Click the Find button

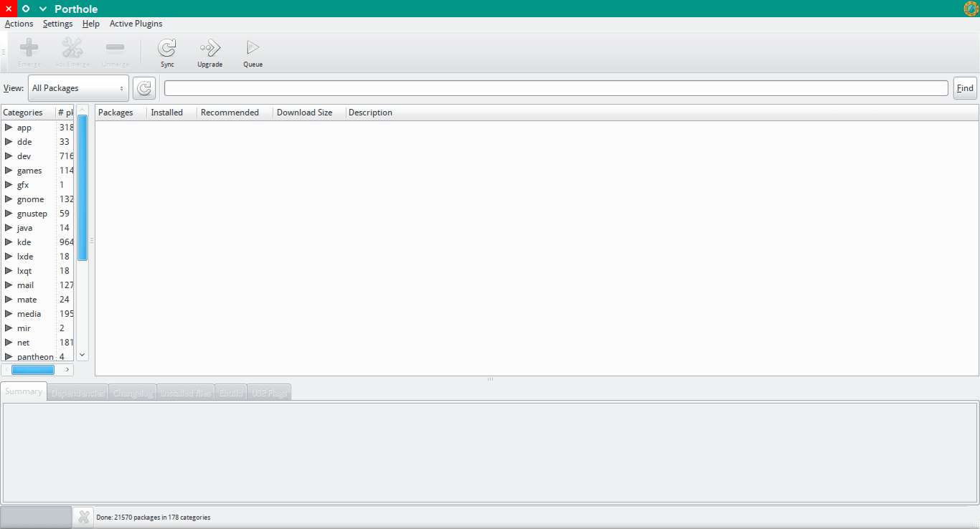pyautogui.click(x=965, y=87)
